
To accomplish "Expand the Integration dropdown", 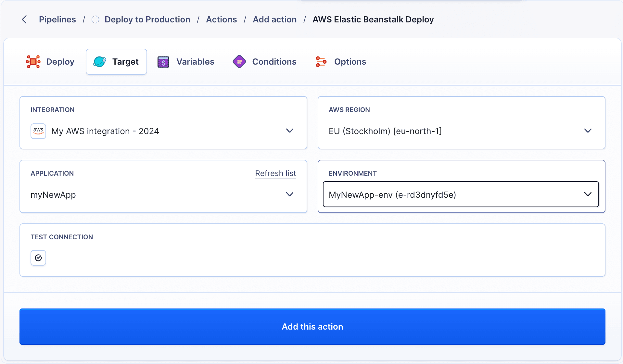I will [x=289, y=131].
